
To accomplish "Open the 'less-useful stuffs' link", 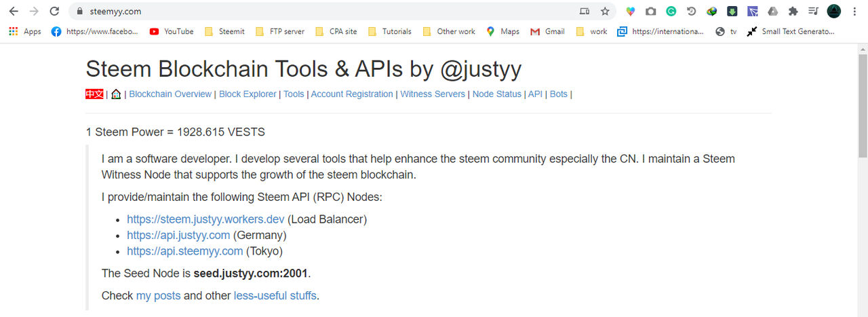I will pyautogui.click(x=275, y=296).
